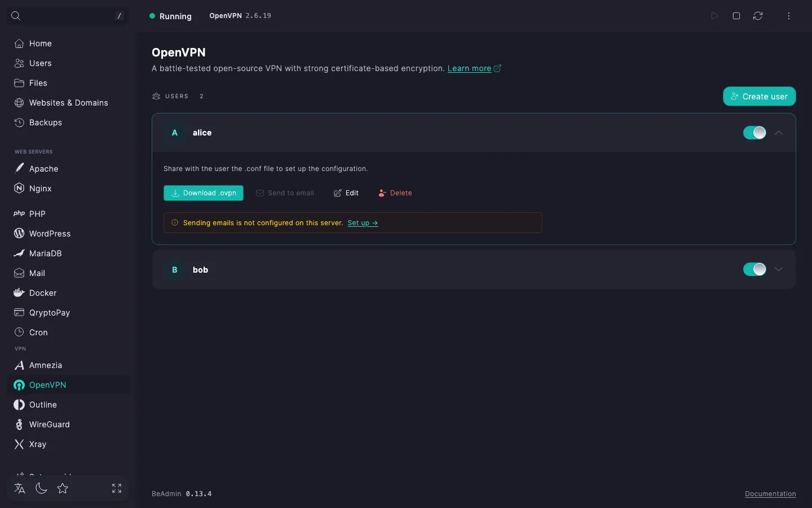This screenshot has width=812, height=508.
Task: Switch theme with moon icon
Action: (41, 488)
